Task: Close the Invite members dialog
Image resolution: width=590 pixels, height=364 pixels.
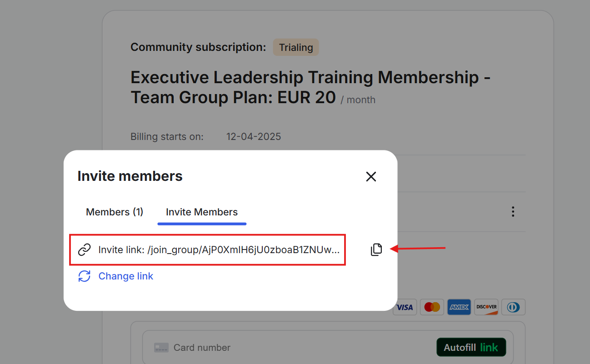Action: coord(371,177)
